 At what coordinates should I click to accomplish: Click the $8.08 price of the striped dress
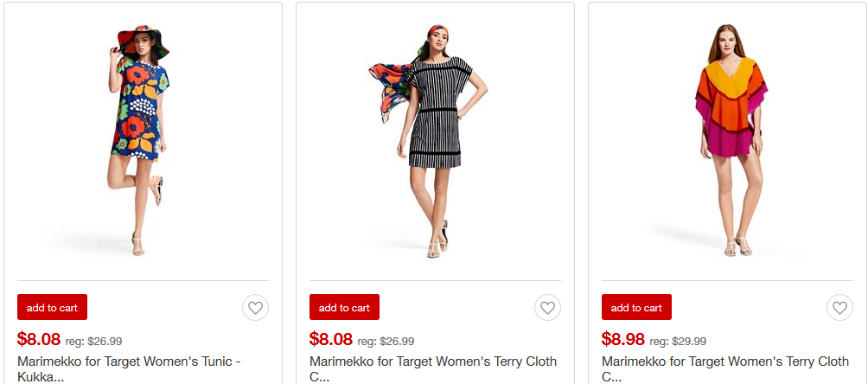click(x=331, y=339)
